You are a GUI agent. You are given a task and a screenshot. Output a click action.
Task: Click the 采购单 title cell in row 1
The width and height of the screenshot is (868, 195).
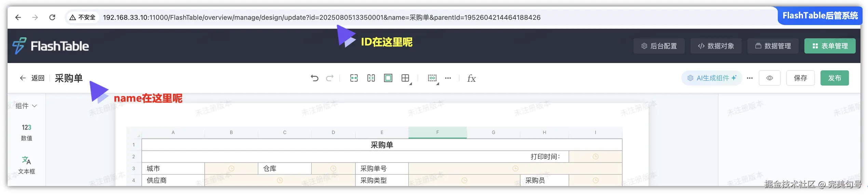(382, 145)
